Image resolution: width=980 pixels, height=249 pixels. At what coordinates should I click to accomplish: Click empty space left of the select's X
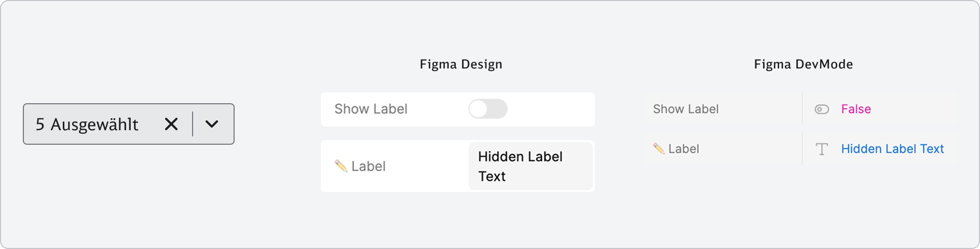coord(151,125)
